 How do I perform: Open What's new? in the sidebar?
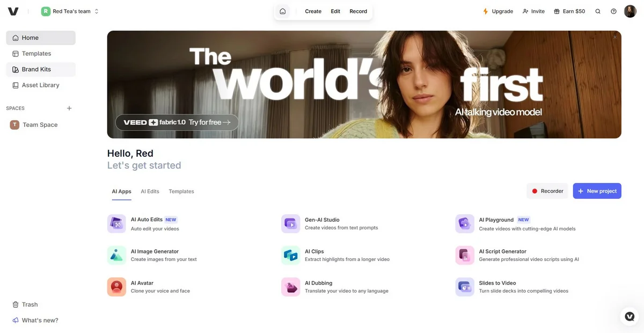[x=41, y=320]
